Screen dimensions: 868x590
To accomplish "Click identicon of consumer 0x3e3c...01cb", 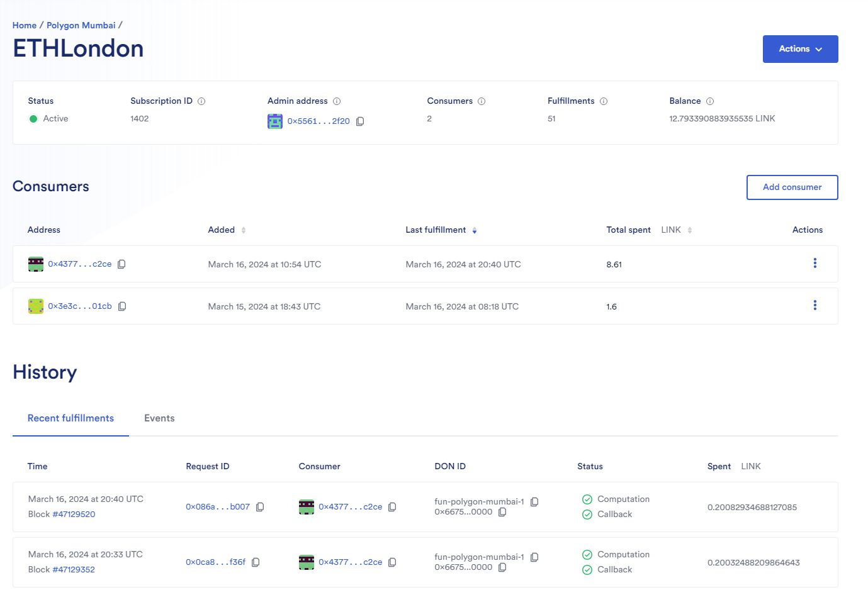I will [36, 306].
